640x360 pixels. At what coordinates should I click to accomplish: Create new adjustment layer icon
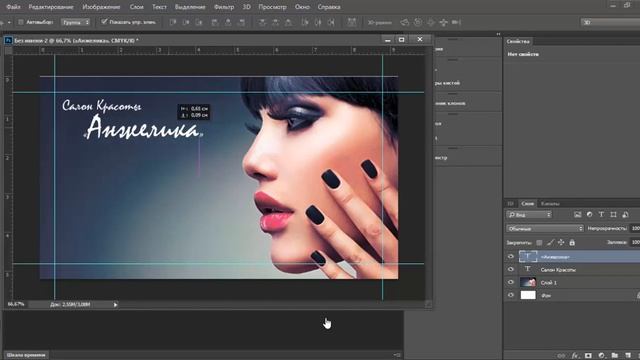click(x=601, y=356)
